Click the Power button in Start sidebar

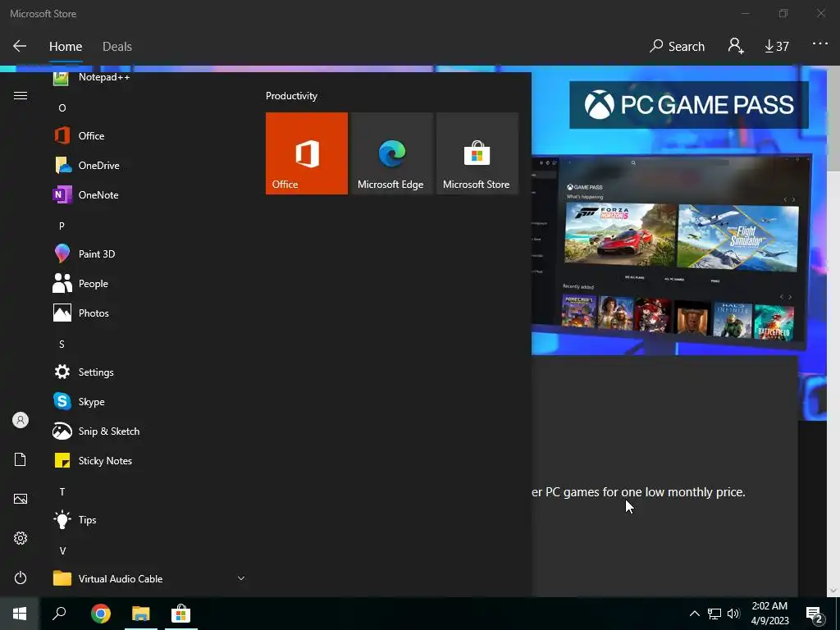click(21, 577)
